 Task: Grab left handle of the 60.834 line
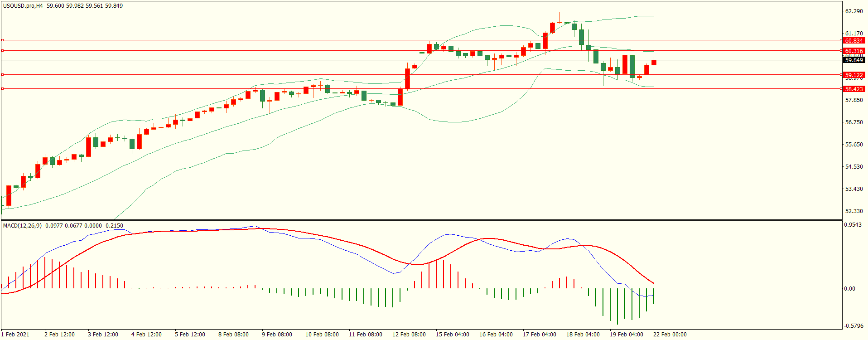[3, 40]
